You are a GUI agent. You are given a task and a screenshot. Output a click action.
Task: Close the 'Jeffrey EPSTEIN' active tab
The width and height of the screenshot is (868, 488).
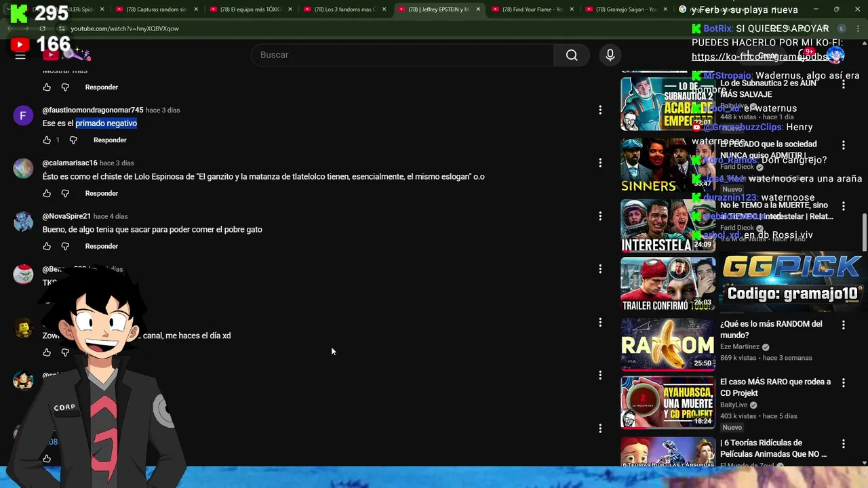click(x=478, y=9)
